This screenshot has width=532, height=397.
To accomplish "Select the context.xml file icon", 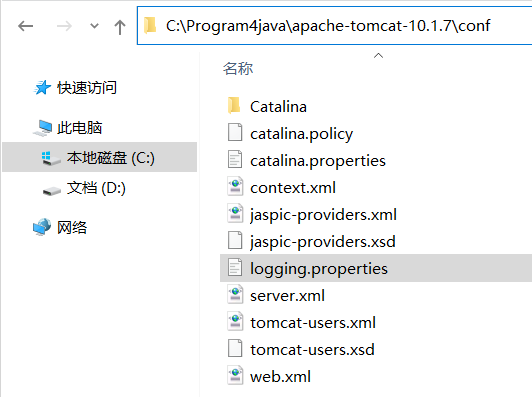I will pyautogui.click(x=235, y=187).
